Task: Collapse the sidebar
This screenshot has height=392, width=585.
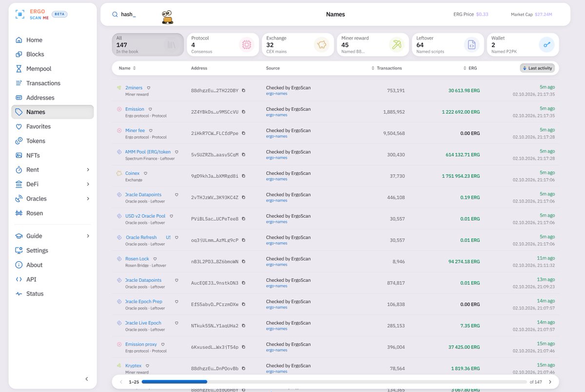Action: click(x=87, y=379)
